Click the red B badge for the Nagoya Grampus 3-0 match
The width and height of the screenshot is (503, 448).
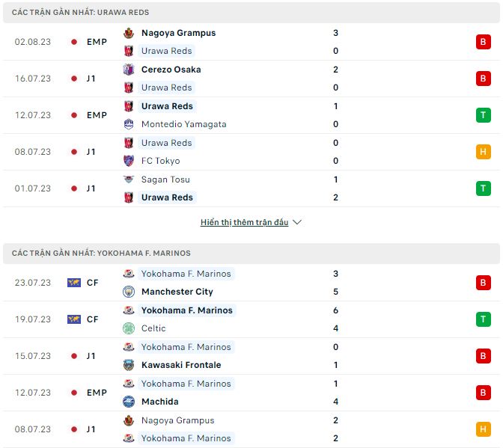[x=483, y=42]
